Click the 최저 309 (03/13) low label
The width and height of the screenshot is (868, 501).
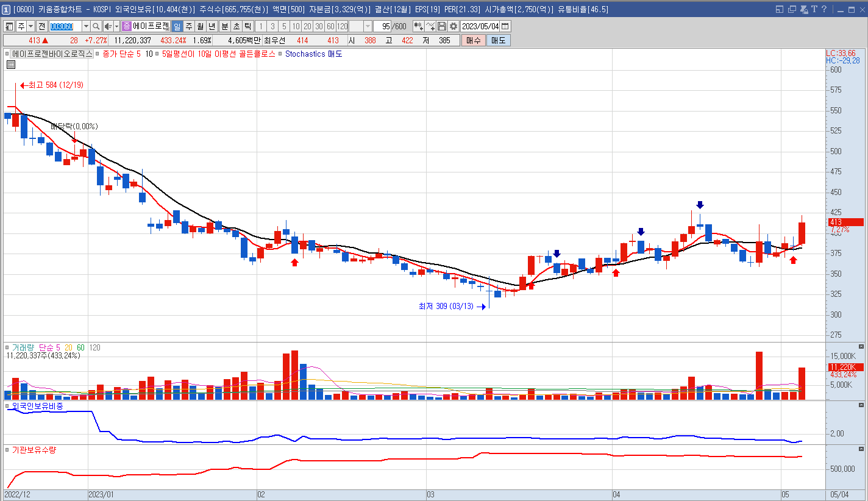pyautogui.click(x=446, y=307)
